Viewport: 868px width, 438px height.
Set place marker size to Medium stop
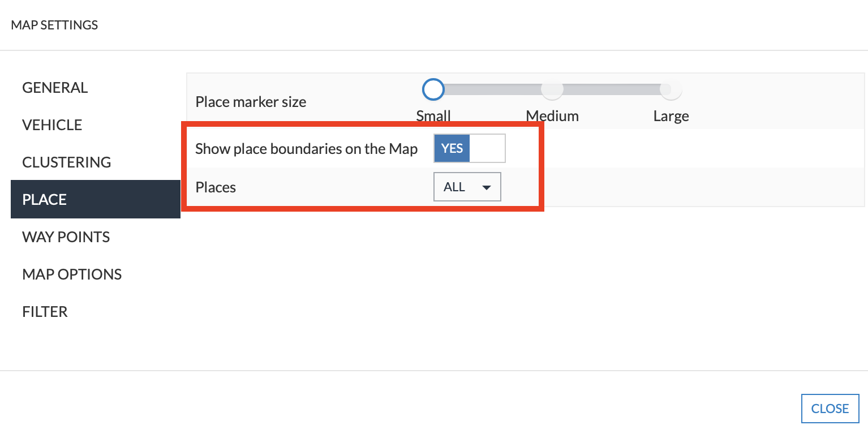click(552, 89)
